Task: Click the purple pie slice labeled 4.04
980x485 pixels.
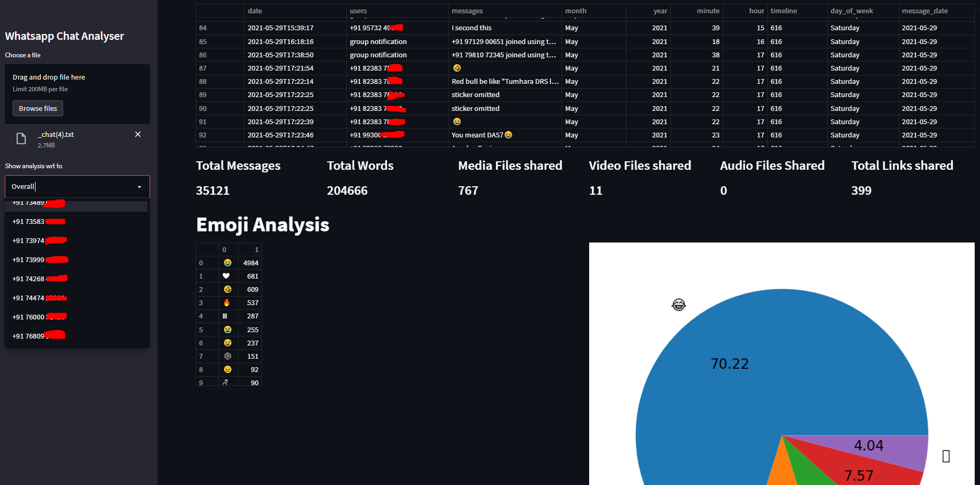Action: click(x=870, y=446)
